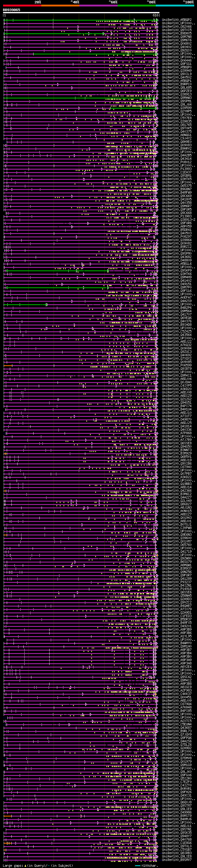197x868 pixels.
Task: Select label UniRef100_Q41814
Action: pyautogui.click(x=177, y=426)
